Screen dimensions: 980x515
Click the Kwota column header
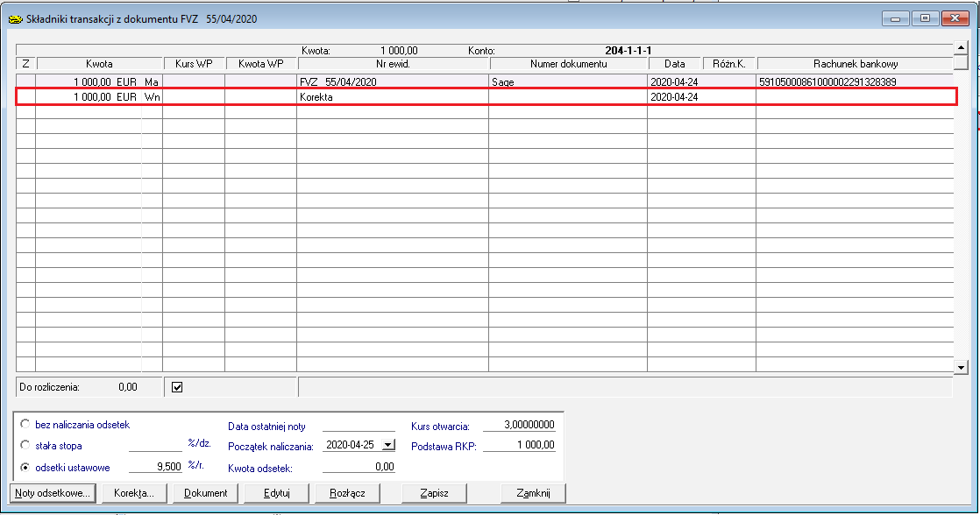point(99,64)
